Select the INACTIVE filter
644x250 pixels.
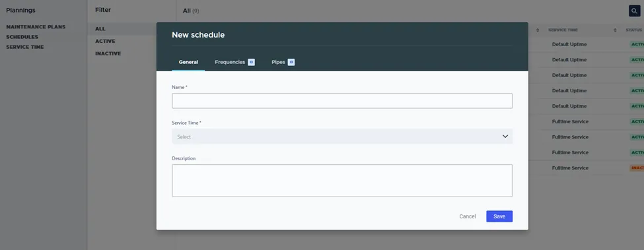tap(108, 53)
